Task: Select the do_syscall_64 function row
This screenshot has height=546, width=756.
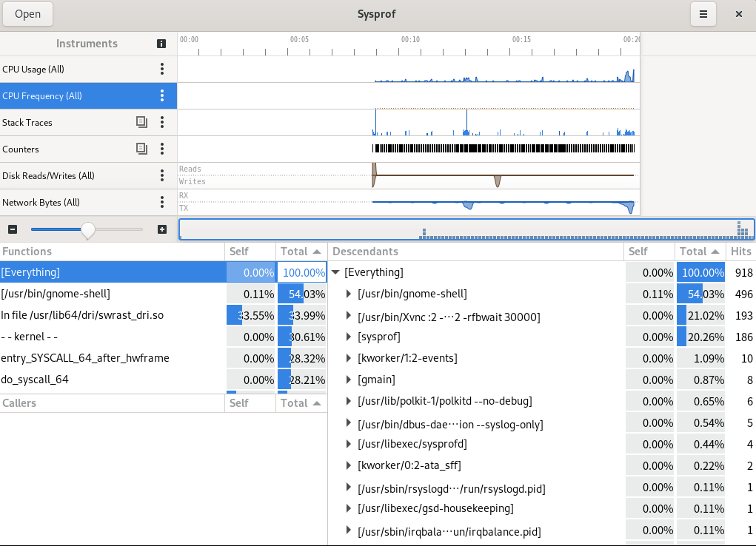Action: (111, 380)
